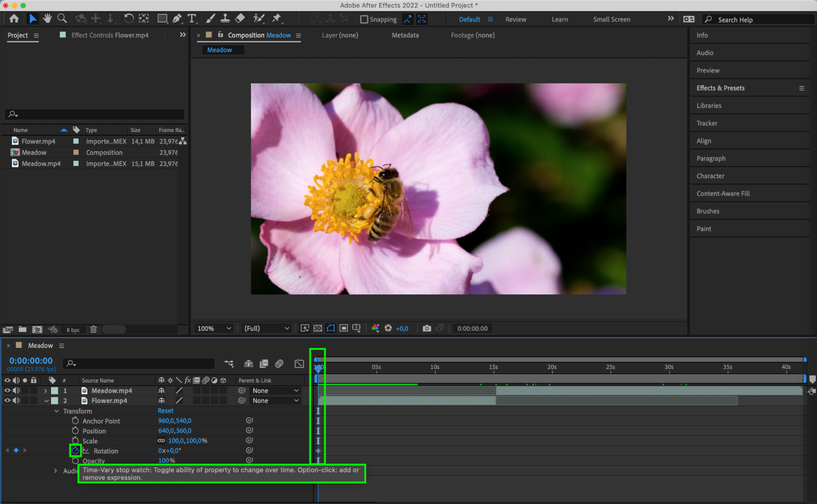
Task: Click the Puppet Pin tool
Action: (x=277, y=18)
